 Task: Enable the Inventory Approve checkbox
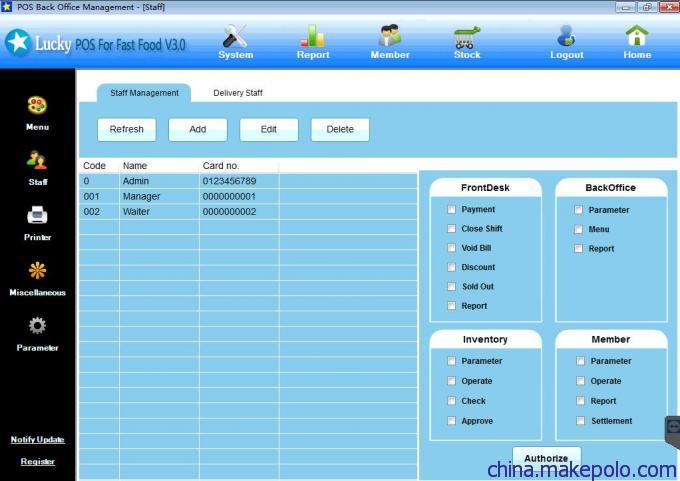(x=451, y=421)
